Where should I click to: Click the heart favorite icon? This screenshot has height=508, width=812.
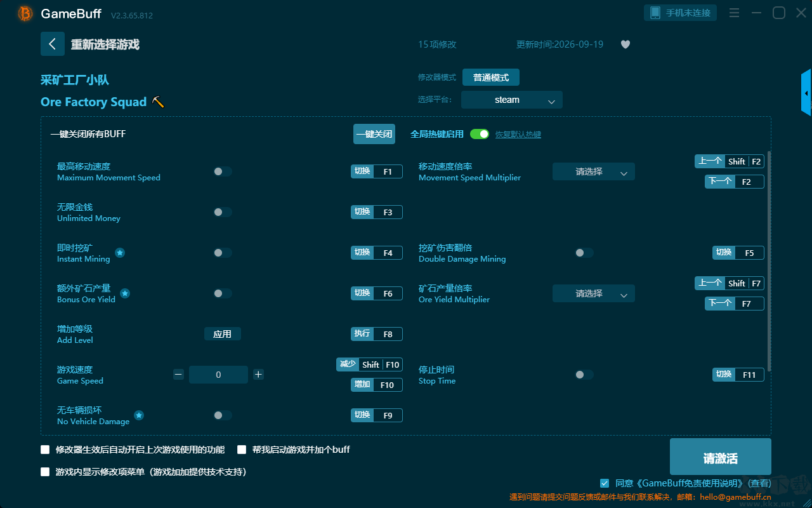(x=625, y=44)
